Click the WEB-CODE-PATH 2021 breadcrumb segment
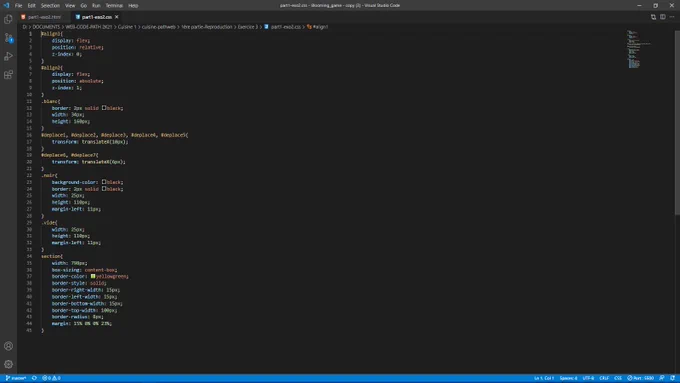This screenshot has height=383, width=680. [x=88, y=27]
